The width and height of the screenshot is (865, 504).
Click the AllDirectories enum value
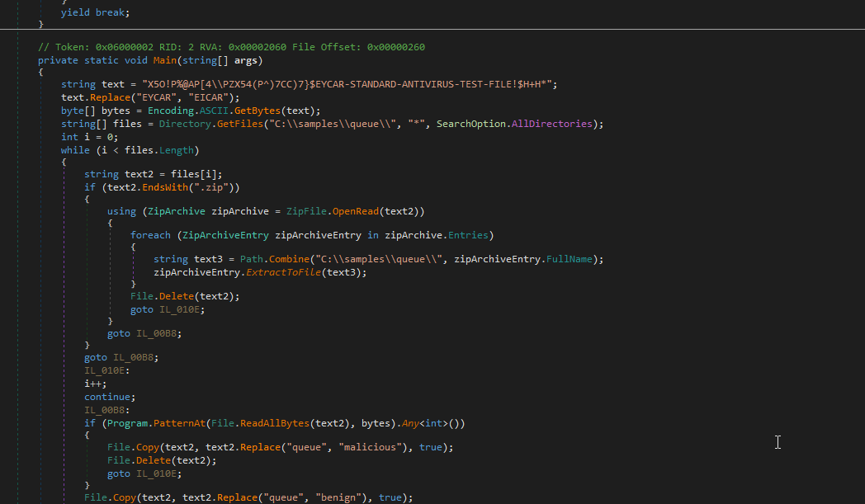(551, 124)
